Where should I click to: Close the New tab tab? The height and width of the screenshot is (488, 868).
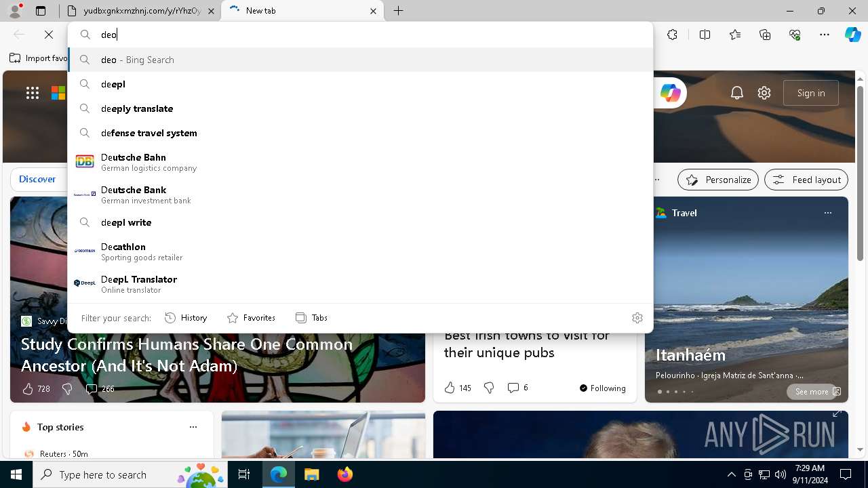[373, 11]
